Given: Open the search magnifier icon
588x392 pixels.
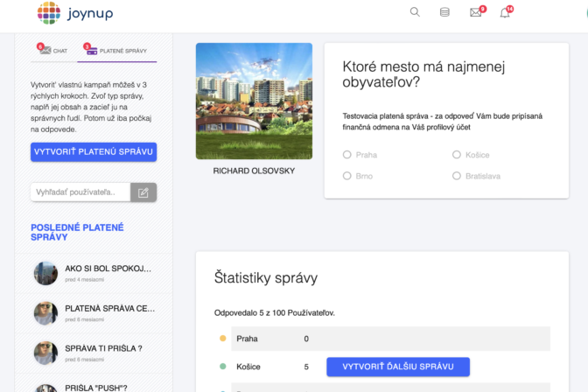Looking at the screenshot, I should coord(415,12).
